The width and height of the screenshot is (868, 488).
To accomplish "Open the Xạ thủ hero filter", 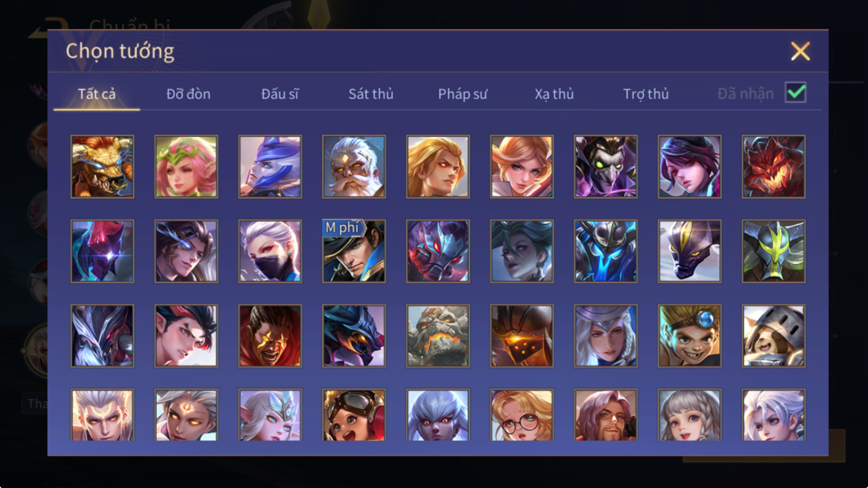I will click(554, 94).
